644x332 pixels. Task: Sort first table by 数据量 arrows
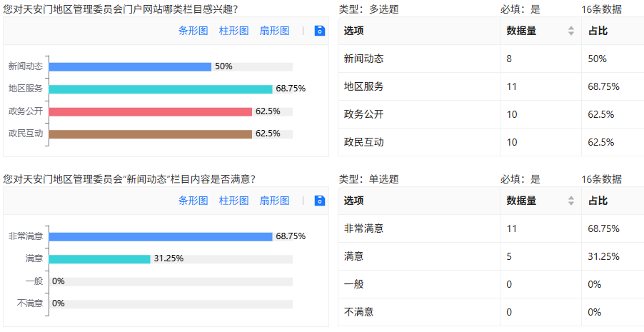571,31
